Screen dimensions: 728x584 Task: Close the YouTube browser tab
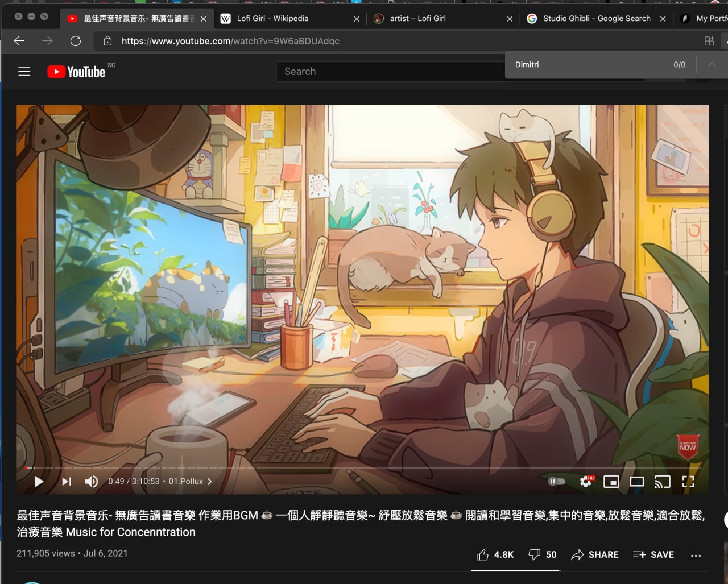[x=204, y=19]
